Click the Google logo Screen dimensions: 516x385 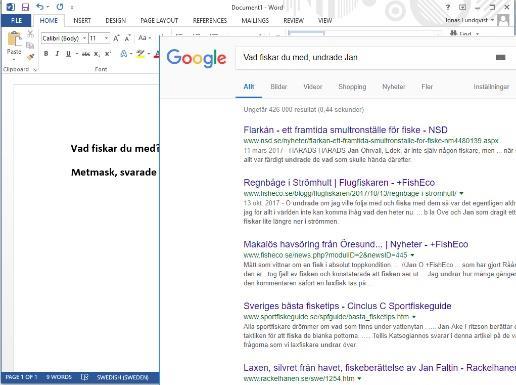click(x=196, y=58)
